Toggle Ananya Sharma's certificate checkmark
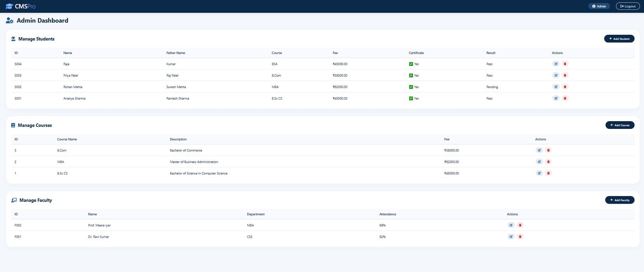The height and width of the screenshot is (272, 644). [x=411, y=98]
